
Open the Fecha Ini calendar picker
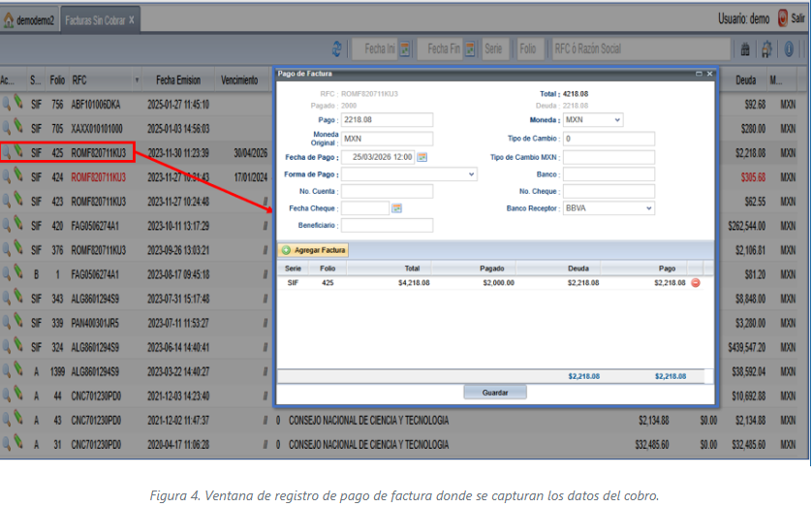(405, 48)
